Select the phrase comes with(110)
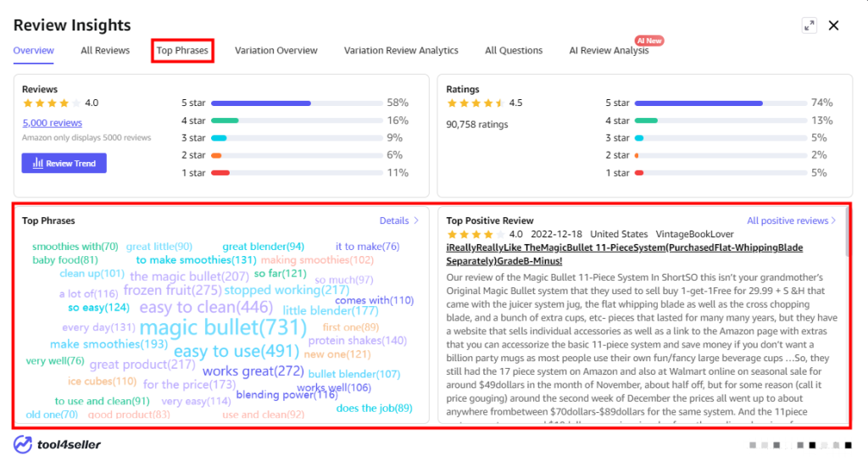This screenshot has width=868, height=462. pos(374,300)
